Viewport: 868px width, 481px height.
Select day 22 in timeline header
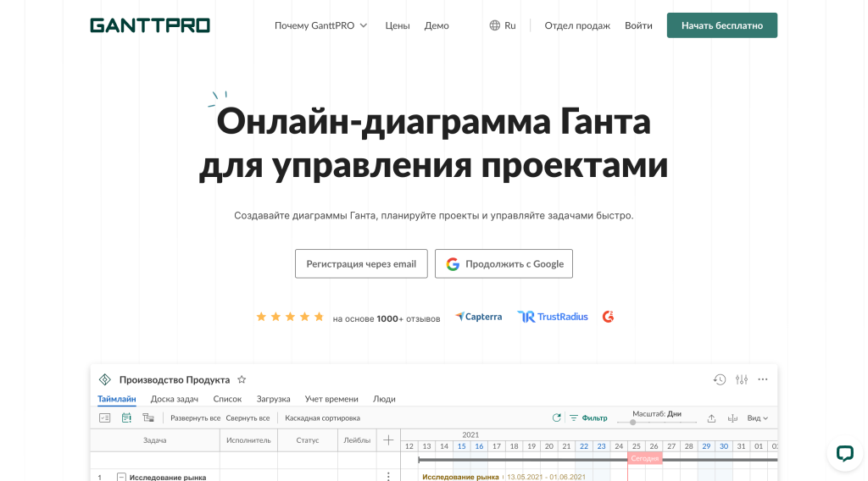click(x=584, y=446)
